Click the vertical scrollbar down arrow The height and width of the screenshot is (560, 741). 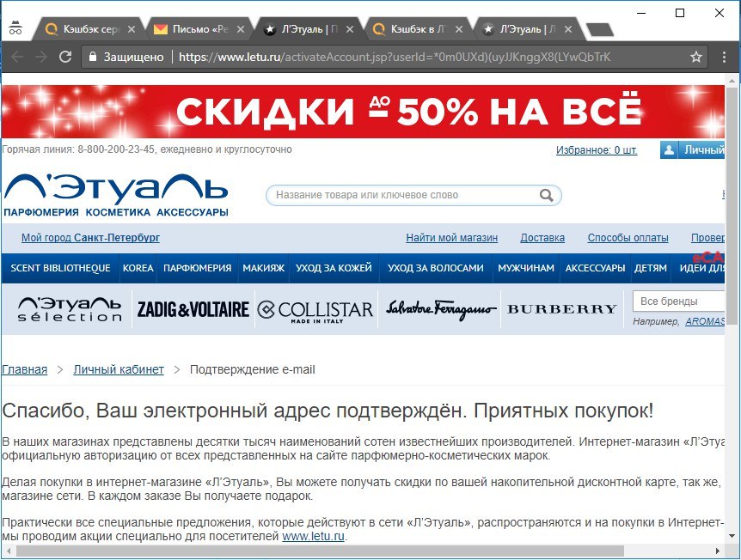tap(732, 536)
